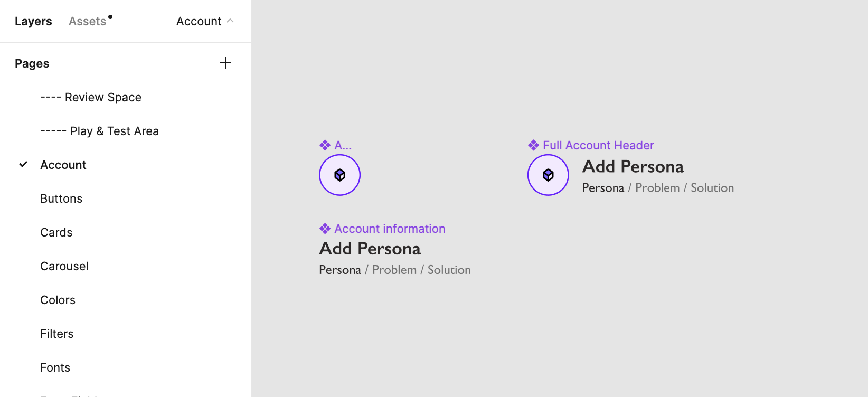The width and height of the screenshot is (868, 397).
Task: Switch to the Layers tab
Action: (x=33, y=21)
